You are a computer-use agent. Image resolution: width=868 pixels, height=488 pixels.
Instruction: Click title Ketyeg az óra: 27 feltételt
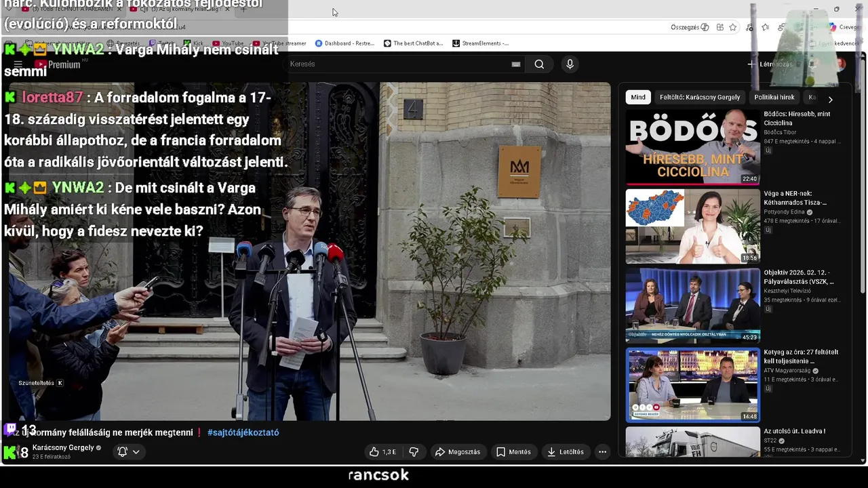(801, 357)
